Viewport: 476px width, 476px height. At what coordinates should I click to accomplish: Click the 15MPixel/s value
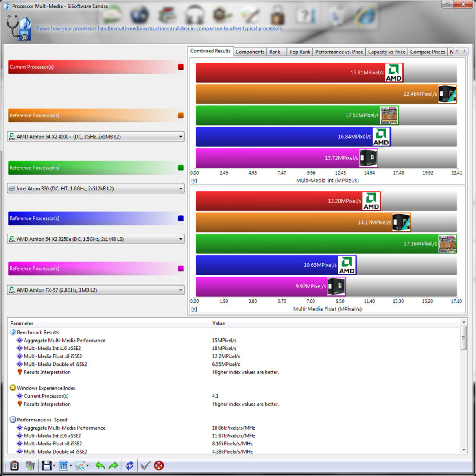point(224,340)
